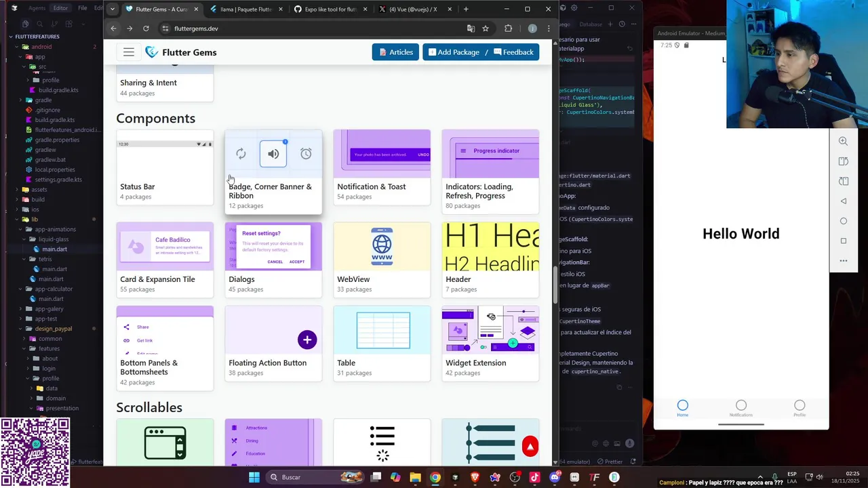
Task: Open the Articles page
Action: click(395, 52)
